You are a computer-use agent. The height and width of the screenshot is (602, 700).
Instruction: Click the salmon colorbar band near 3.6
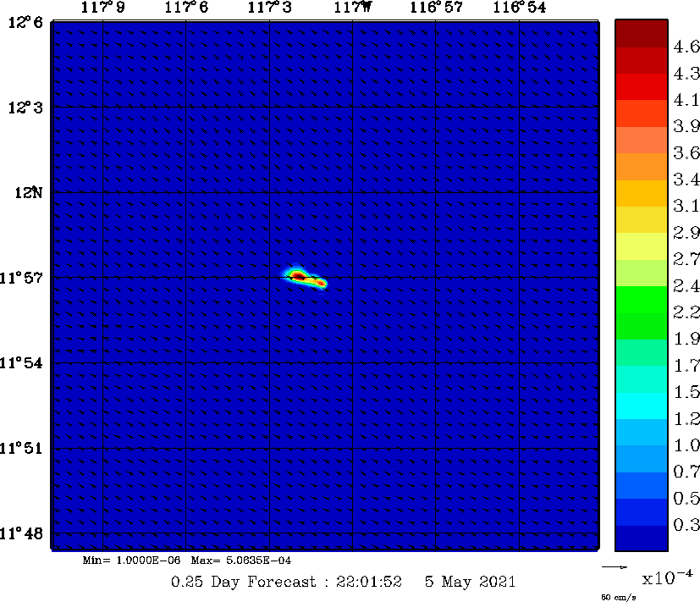pos(641,141)
